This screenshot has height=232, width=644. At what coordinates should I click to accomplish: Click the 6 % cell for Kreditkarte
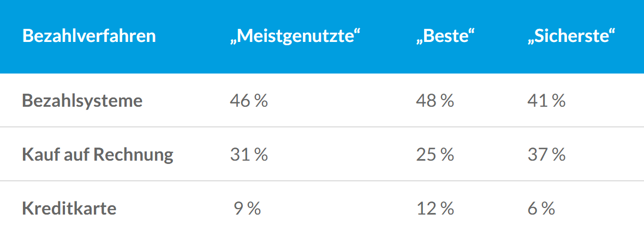[x=541, y=209]
